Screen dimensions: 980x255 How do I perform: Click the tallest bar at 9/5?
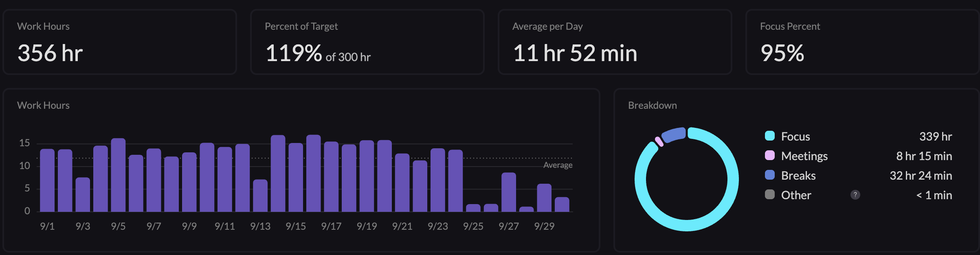pyautogui.click(x=118, y=175)
